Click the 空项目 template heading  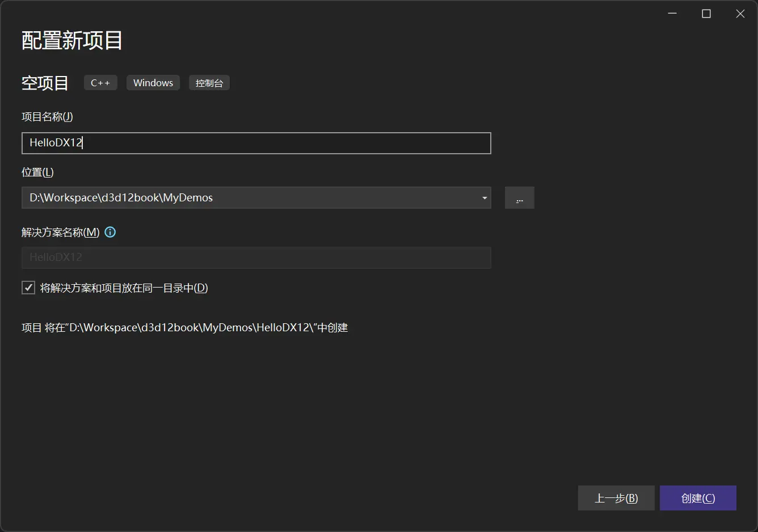click(44, 83)
